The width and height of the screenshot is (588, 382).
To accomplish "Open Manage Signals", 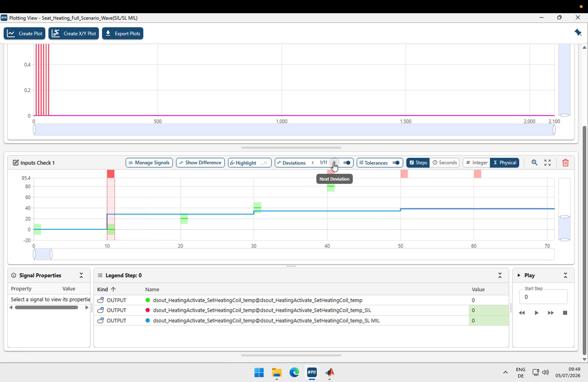I will [x=149, y=163].
